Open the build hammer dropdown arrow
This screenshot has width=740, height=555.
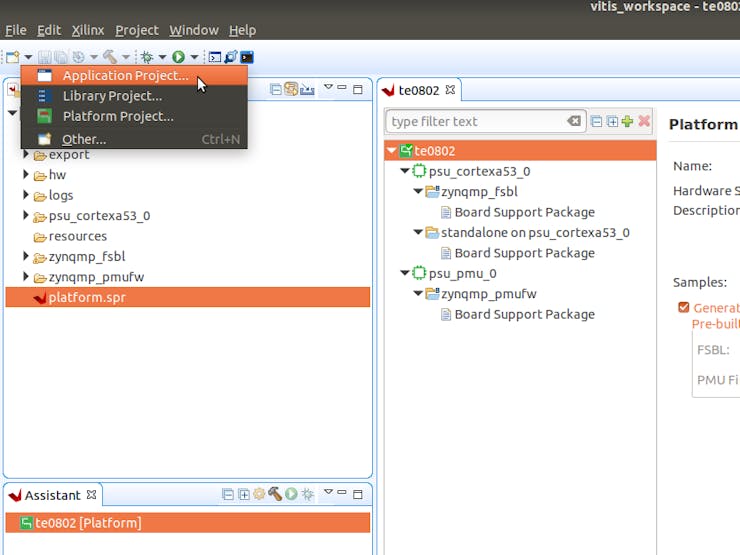[x=126, y=58]
